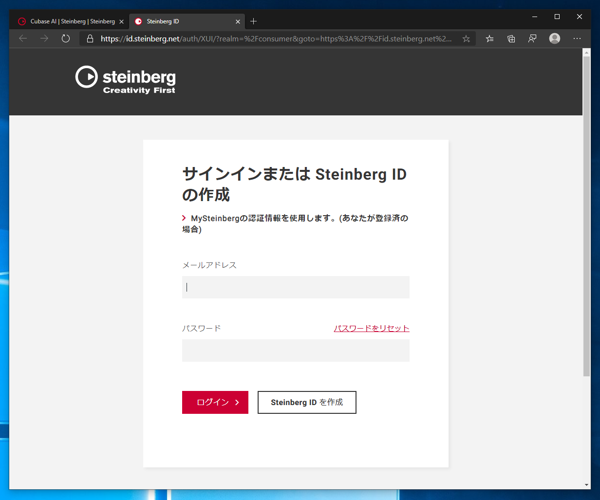Close the browser window
The width and height of the screenshot is (600, 500).
click(x=579, y=17)
